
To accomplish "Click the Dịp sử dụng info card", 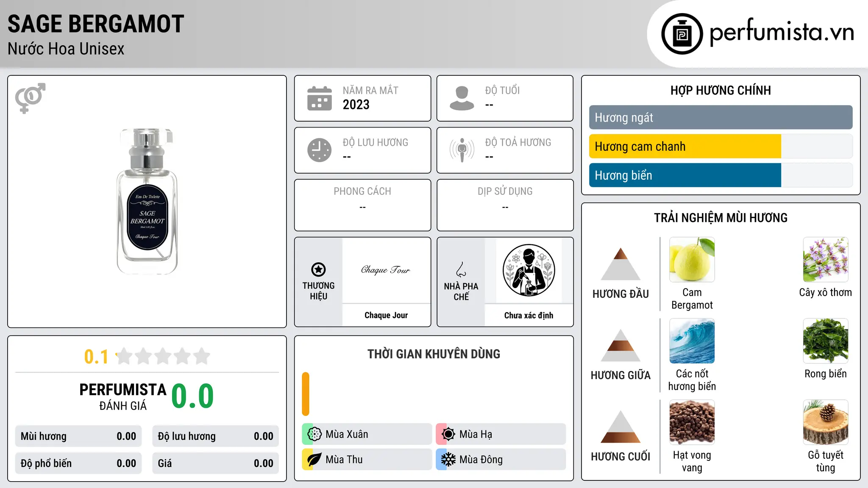I will (505, 205).
